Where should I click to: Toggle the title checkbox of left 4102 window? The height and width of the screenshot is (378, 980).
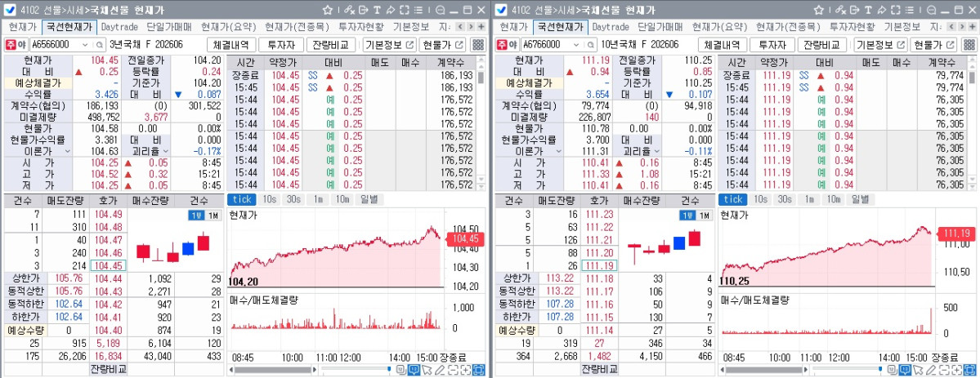[10, 10]
